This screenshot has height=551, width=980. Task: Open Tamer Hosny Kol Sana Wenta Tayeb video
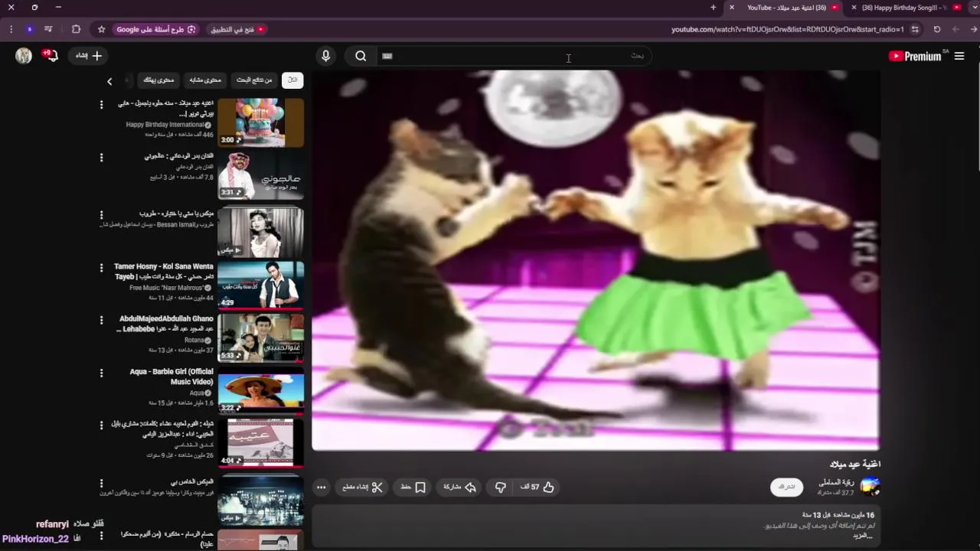260,285
